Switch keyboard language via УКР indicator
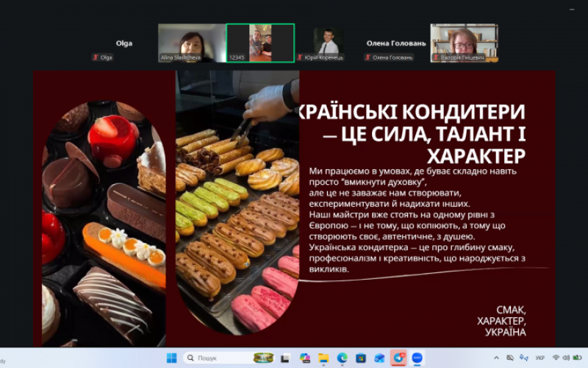Viewport: 588px width, 368px height. tap(540, 358)
